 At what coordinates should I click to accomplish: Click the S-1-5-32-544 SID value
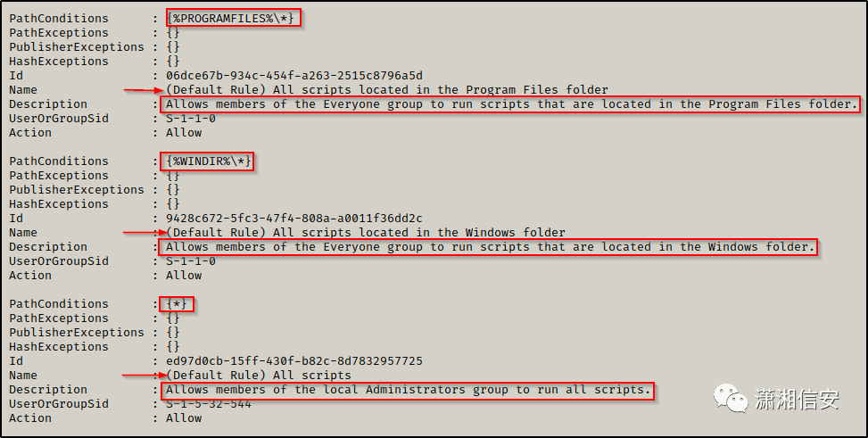[x=209, y=404]
